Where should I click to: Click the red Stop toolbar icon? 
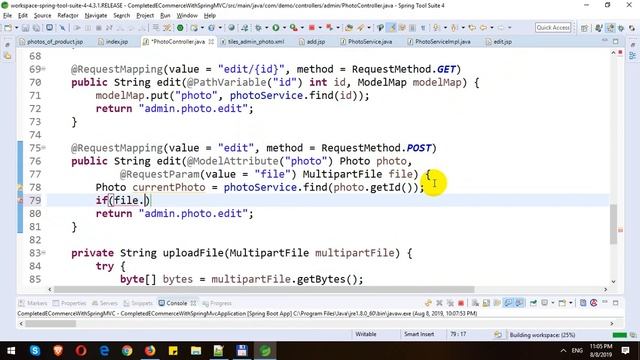point(311,28)
